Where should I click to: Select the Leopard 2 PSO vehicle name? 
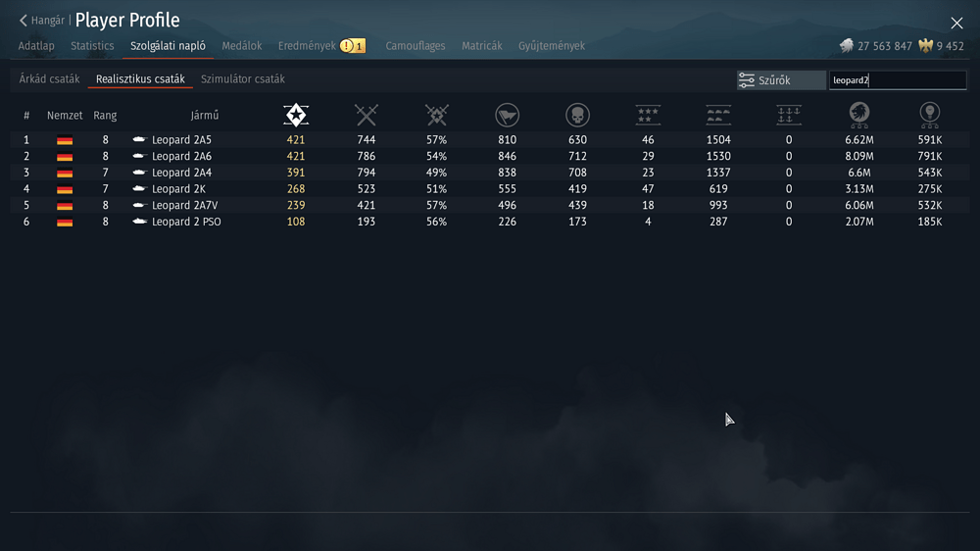(186, 222)
